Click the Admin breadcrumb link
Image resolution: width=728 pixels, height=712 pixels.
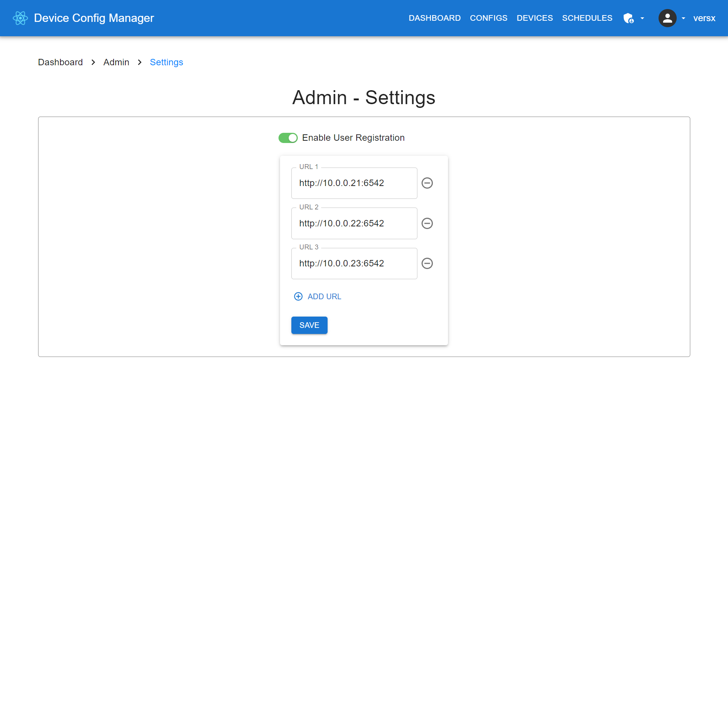click(116, 62)
